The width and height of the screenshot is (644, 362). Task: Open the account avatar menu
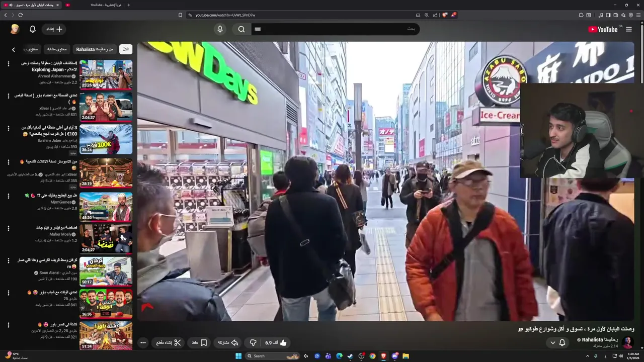pos(15,29)
